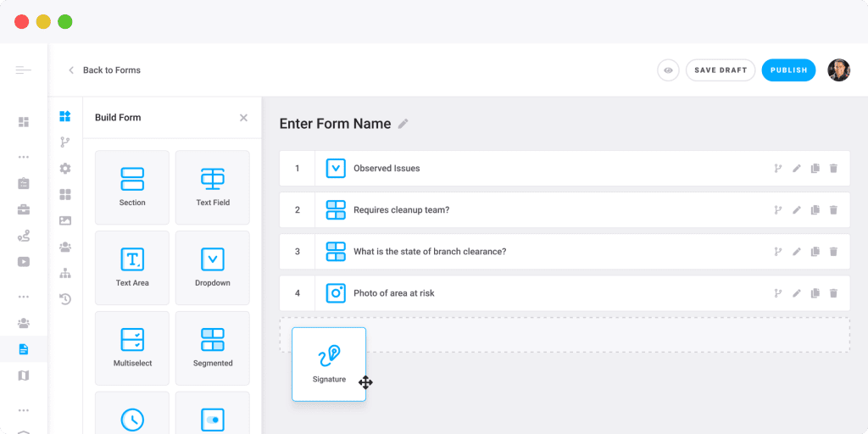Open the hierarchy org-chart icon in form toolbar
The height and width of the screenshot is (434, 868).
point(65,273)
